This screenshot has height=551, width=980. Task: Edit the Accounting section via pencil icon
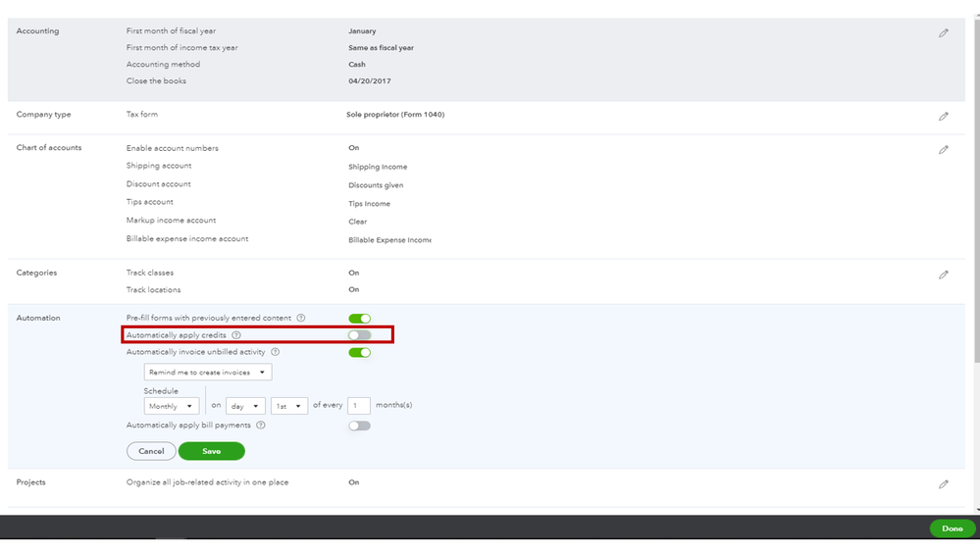(x=944, y=33)
